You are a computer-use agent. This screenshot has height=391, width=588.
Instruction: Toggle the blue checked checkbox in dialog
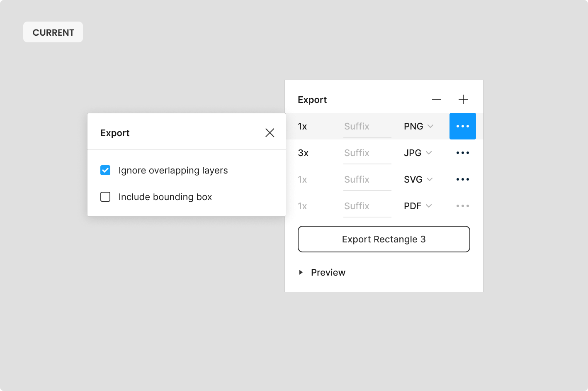coord(105,170)
